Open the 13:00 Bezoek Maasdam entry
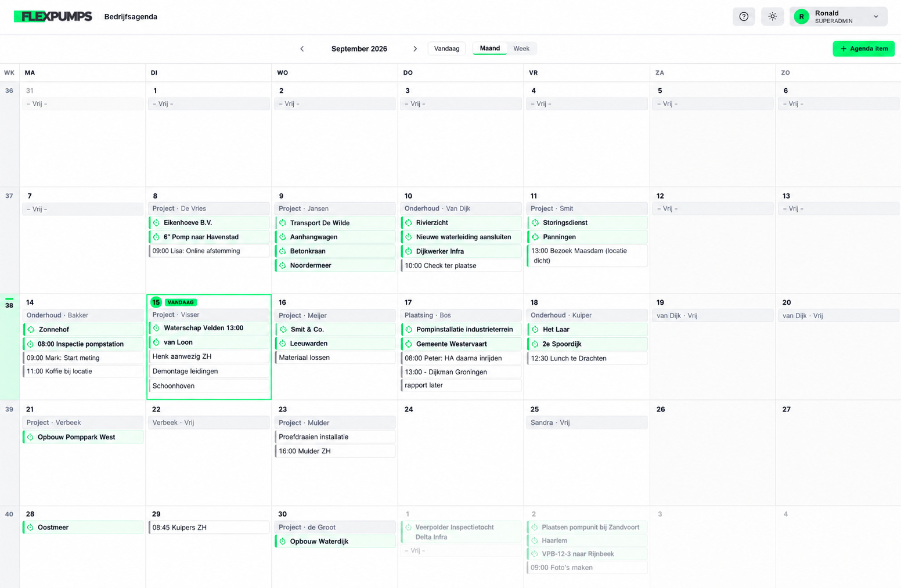This screenshot has height=588, width=901. [587, 256]
